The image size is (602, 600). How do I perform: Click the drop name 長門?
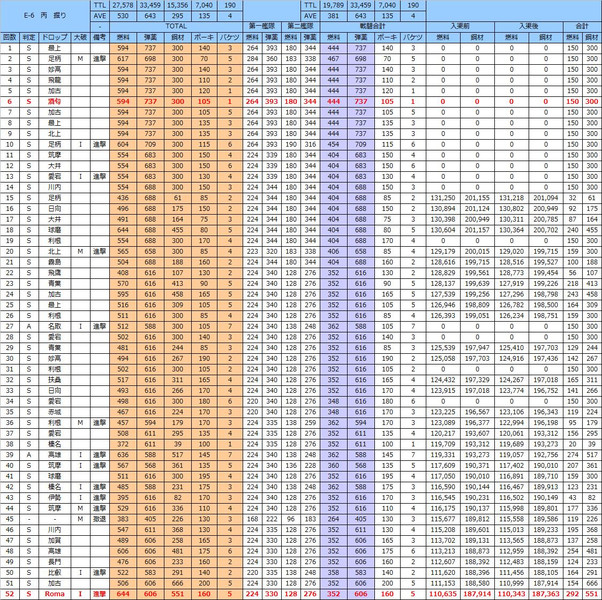(54, 562)
